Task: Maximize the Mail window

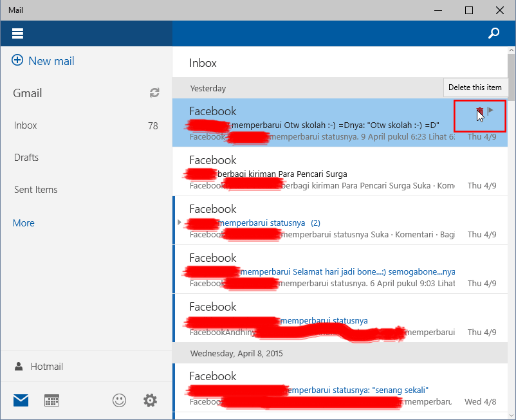Action: coord(469,10)
